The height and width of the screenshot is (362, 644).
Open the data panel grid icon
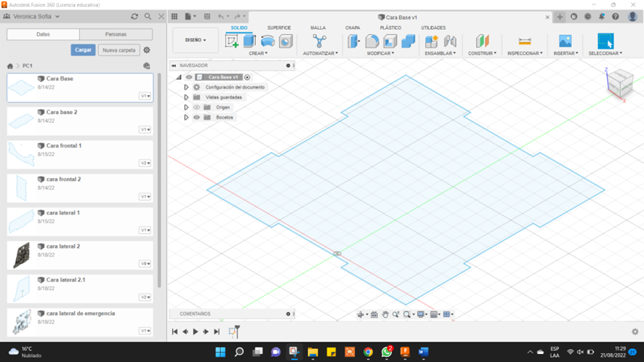tap(174, 17)
